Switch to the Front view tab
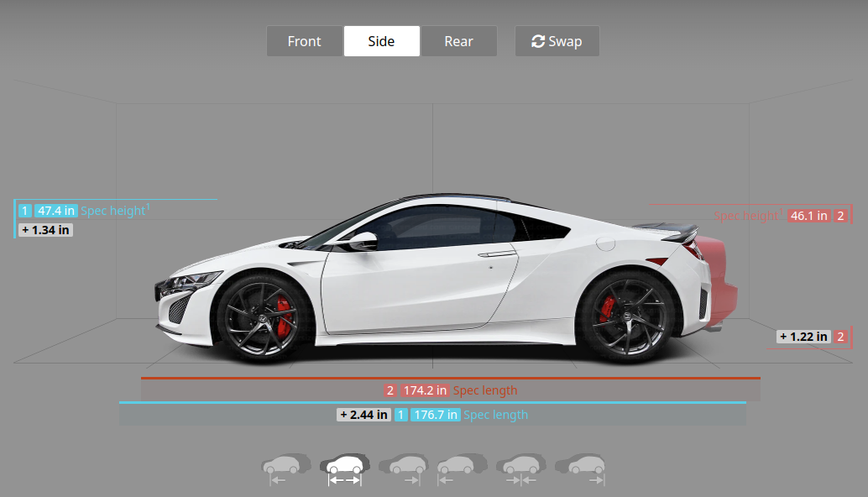The height and width of the screenshot is (497, 868). tap(305, 41)
